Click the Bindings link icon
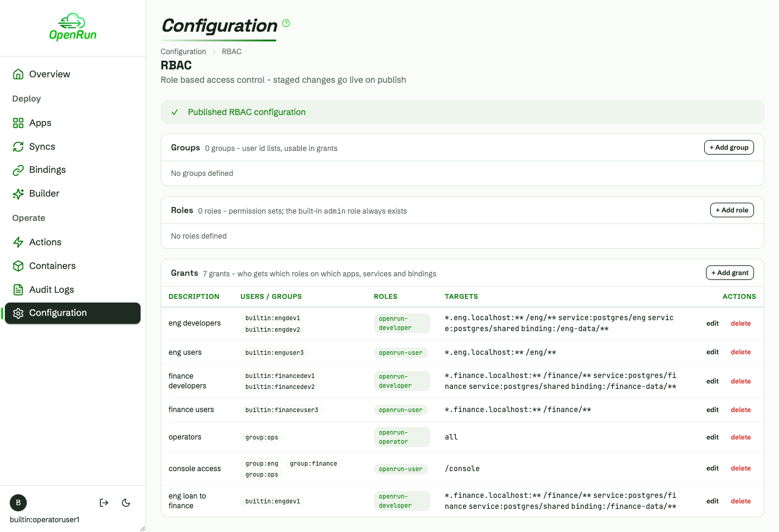The width and height of the screenshot is (779, 532). (x=18, y=170)
